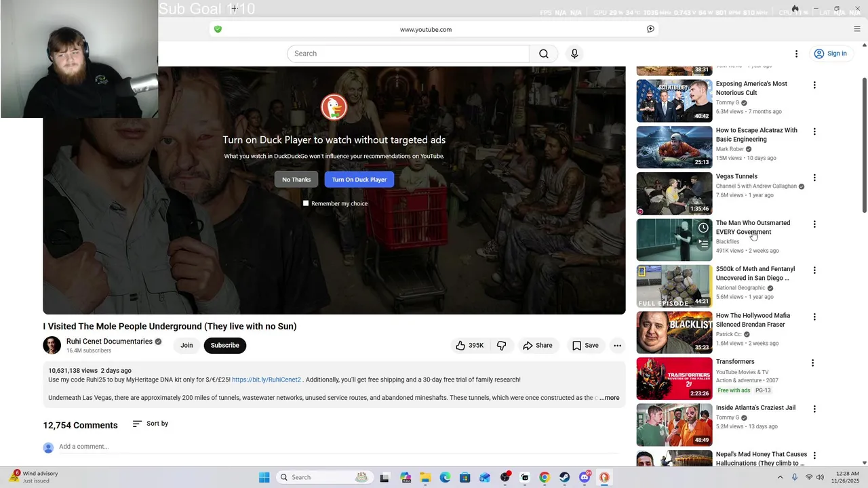Click the 12,754 Comments heading
The height and width of the screenshot is (488, 868).
80,425
